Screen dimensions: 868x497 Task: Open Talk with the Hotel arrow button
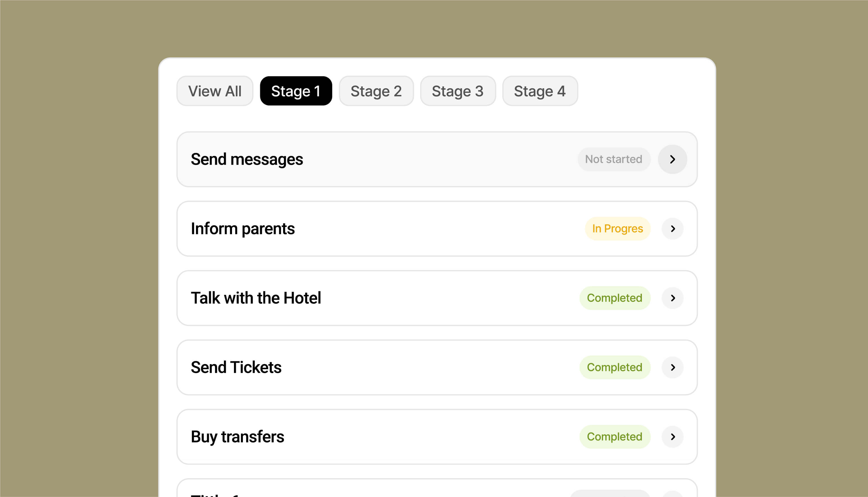point(672,298)
